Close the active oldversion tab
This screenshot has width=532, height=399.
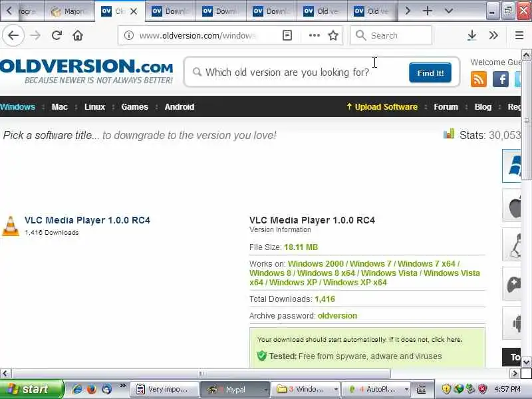point(134,11)
